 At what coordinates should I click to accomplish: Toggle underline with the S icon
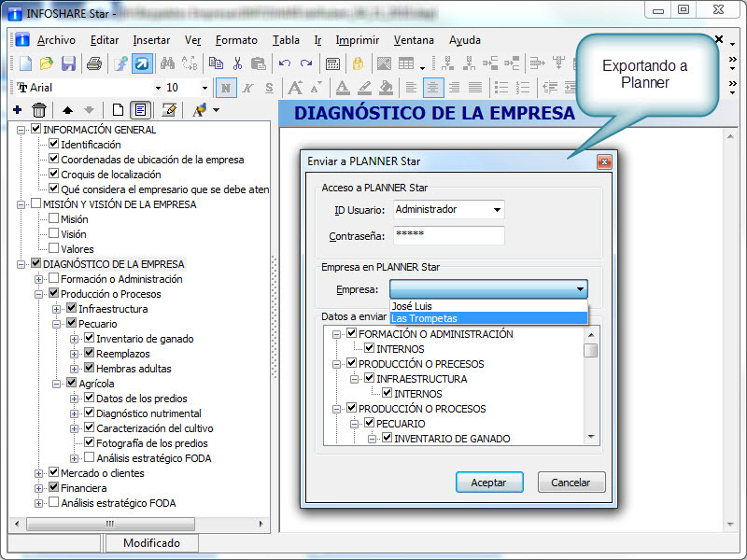coord(269,88)
